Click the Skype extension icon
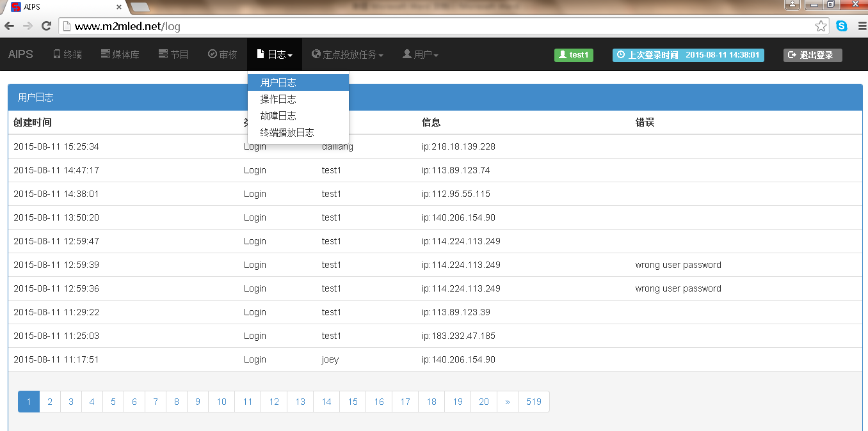Image resolution: width=868 pixels, height=431 pixels. 841,26
